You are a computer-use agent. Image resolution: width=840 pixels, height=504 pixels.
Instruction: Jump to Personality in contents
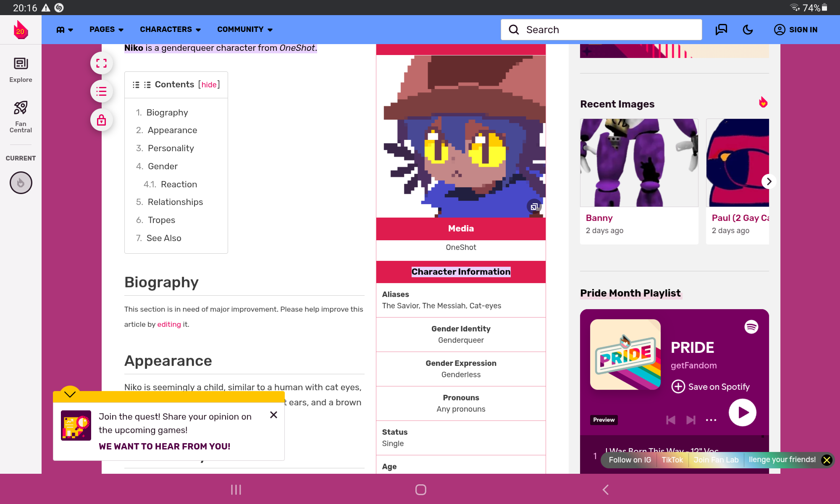tap(171, 148)
